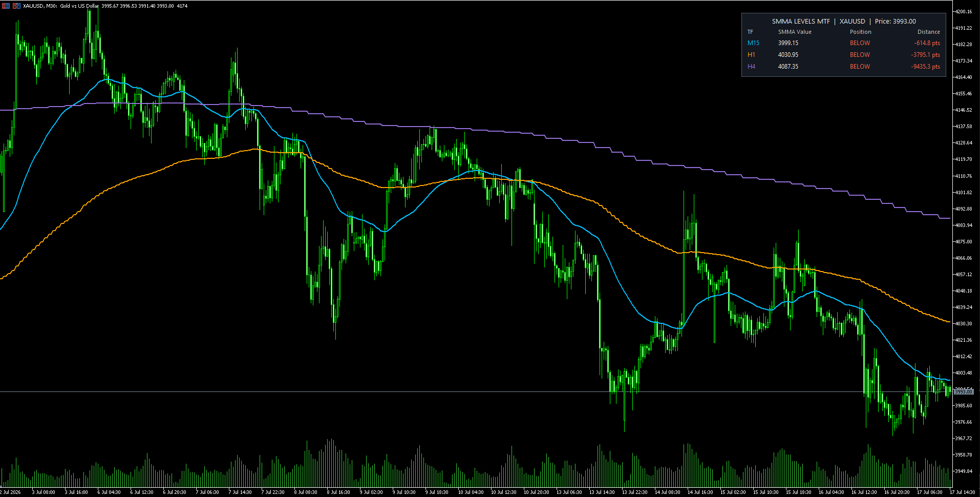Click the Position column header
980x497 pixels.
pyautogui.click(x=860, y=32)
